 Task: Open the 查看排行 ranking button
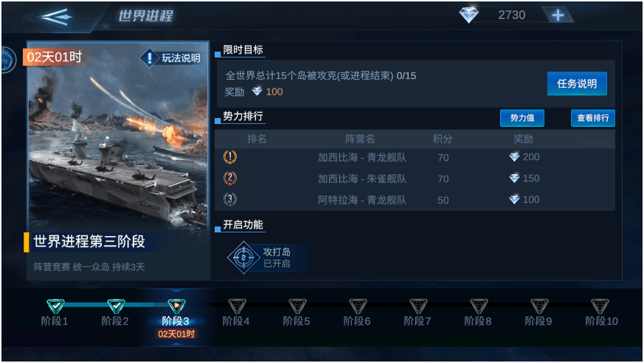(x=592, y=118)
